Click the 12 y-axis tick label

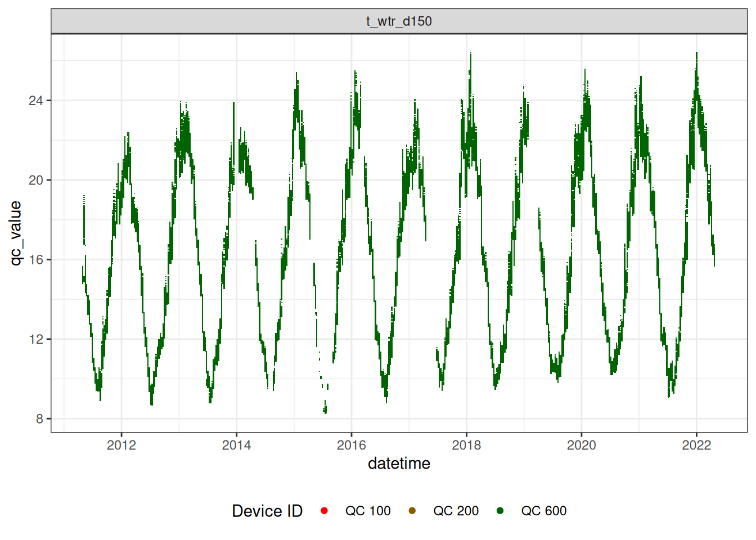(36, 339)
